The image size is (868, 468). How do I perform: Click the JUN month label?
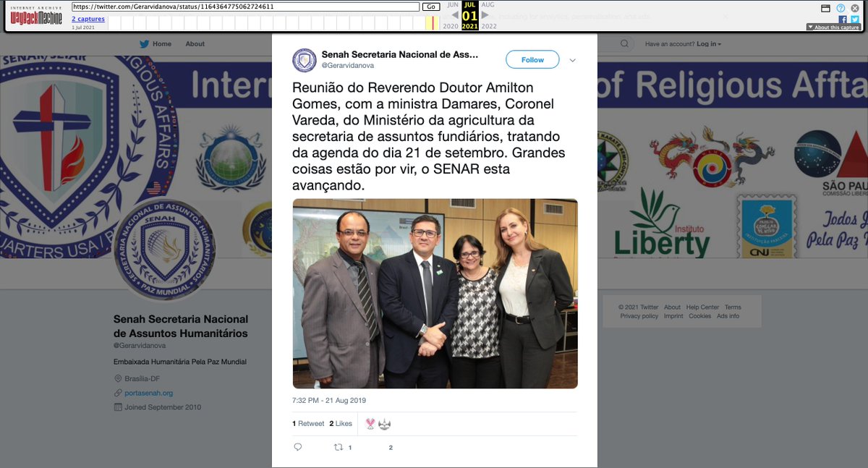(x=453, y=4)
